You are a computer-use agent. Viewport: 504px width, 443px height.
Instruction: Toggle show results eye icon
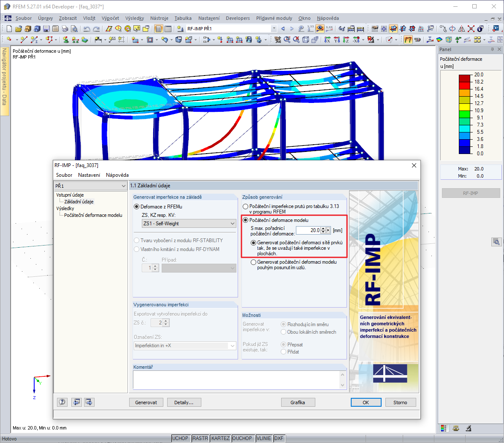pos(320,29)
